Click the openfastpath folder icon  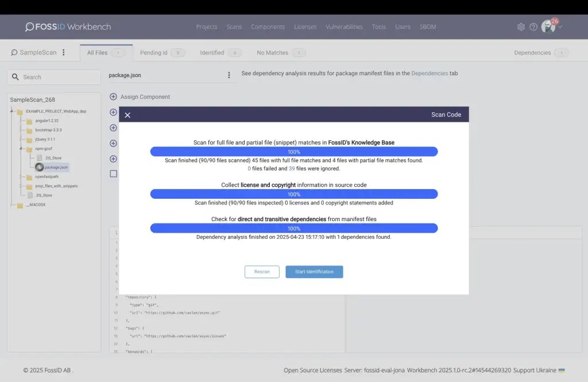pos(29,177)
